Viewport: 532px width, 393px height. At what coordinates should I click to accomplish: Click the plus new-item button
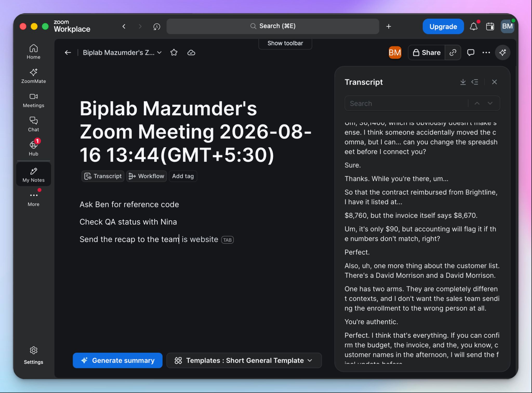click(389, 26)
